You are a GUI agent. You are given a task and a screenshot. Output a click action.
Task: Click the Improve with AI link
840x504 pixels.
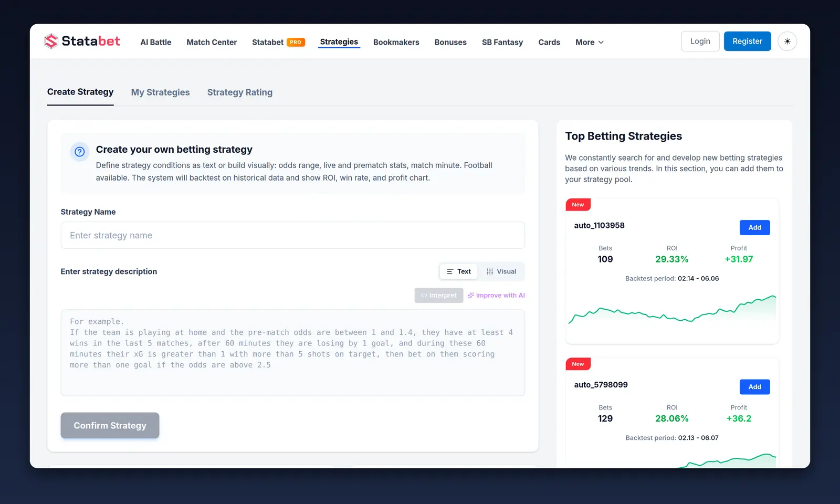click(x=496, y=296)
